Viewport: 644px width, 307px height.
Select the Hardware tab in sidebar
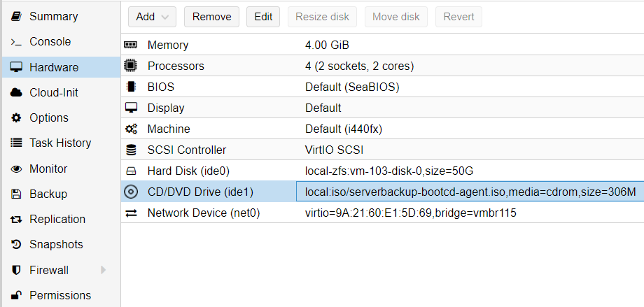pyautogui.click(x=61, y=67)
